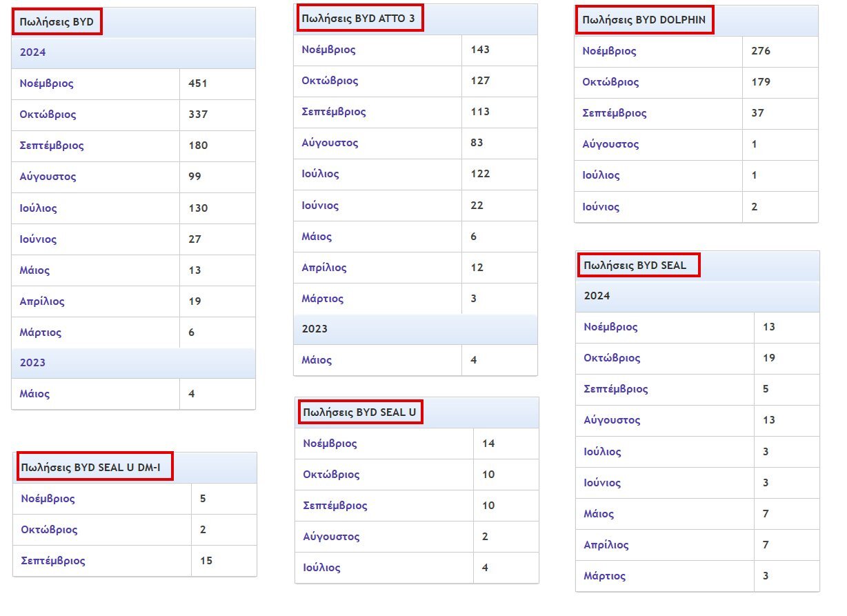Click Αύγουστος in the BYD ATTO 3 table
Viewport: 847px width, 616px height.
pyautogui.click(x=330, y=143)
